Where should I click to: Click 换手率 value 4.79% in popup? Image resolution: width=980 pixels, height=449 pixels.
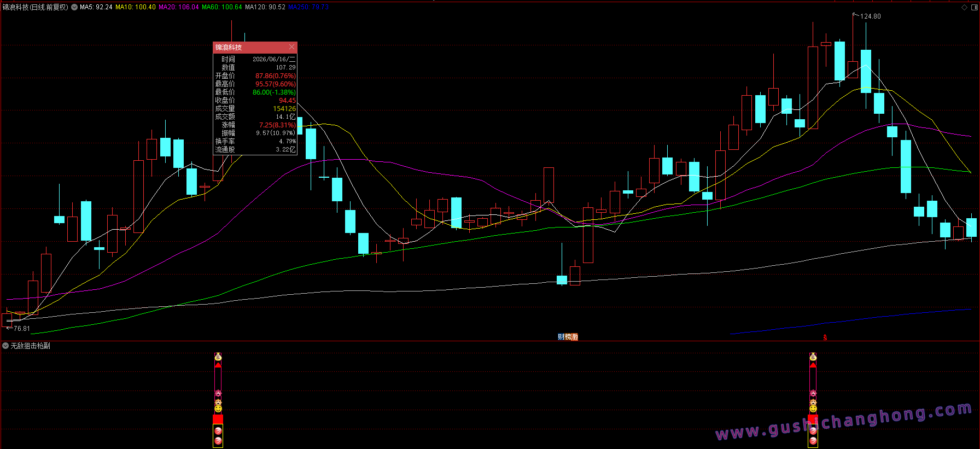(x=287, y=141)
